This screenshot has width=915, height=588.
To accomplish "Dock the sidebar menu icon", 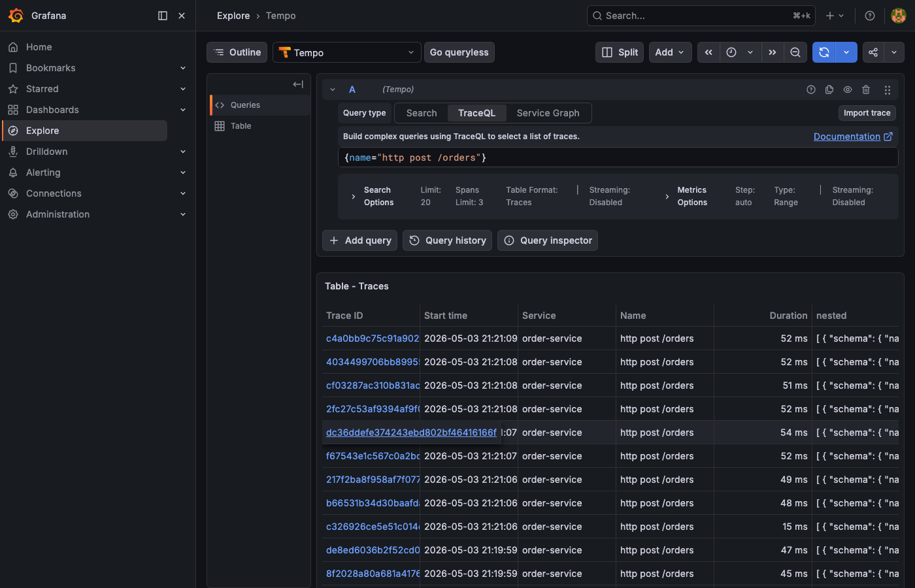I will (163, 16).
